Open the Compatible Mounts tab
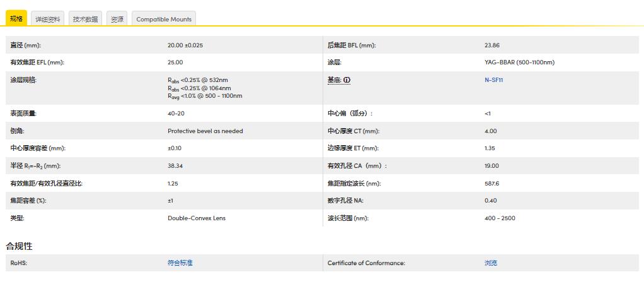This screenshot has width=644, height=289. [164, 19]
